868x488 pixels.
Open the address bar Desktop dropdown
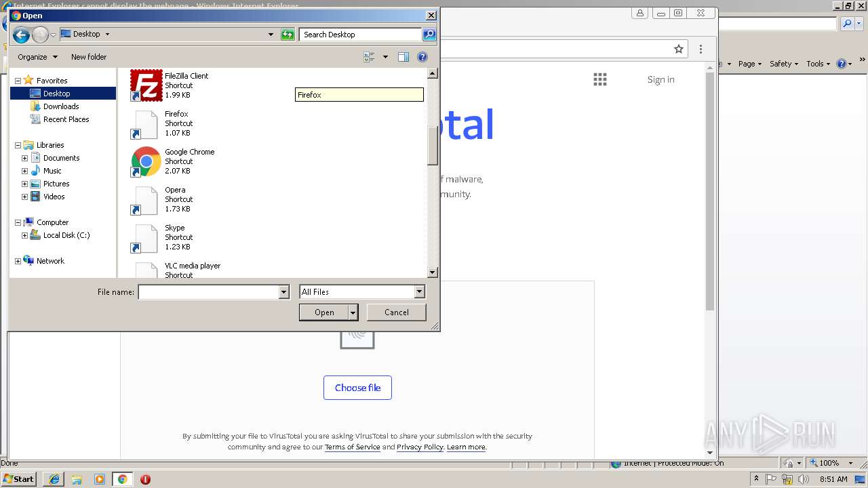pos(271,35)
